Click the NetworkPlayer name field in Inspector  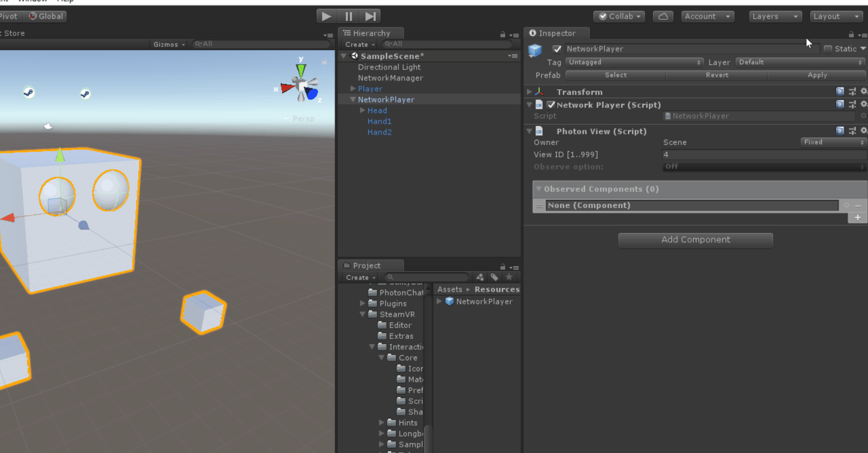pyautogui.click(x=693, y=49)
